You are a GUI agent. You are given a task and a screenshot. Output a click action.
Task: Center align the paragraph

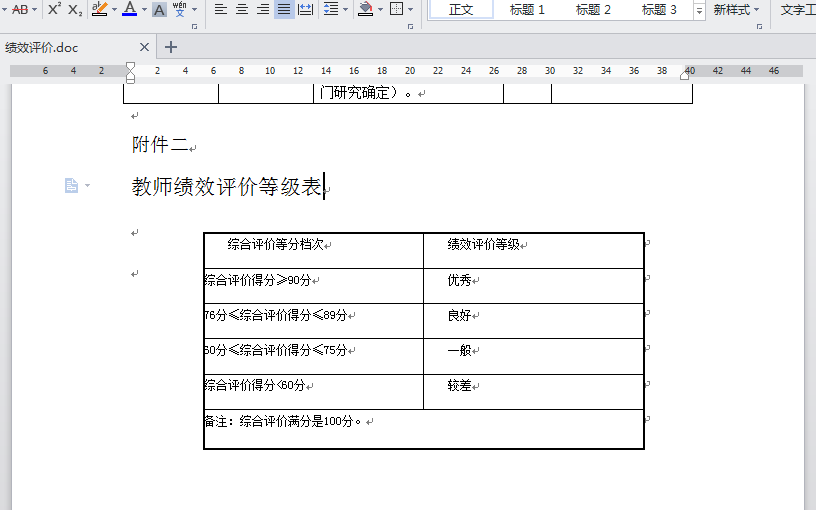tap(241, 9)
